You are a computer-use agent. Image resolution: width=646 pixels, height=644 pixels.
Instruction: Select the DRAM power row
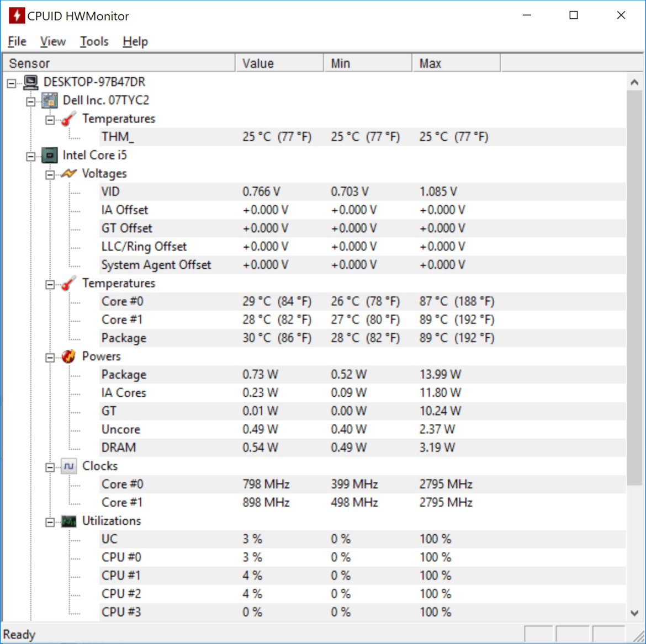click(x=363, y=448)
